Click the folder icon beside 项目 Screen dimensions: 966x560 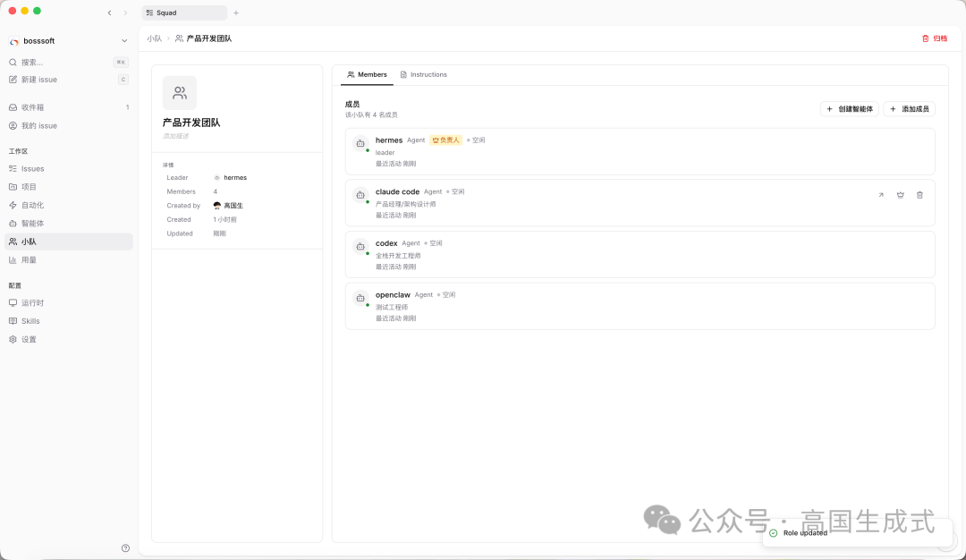[x=13, y=187]
